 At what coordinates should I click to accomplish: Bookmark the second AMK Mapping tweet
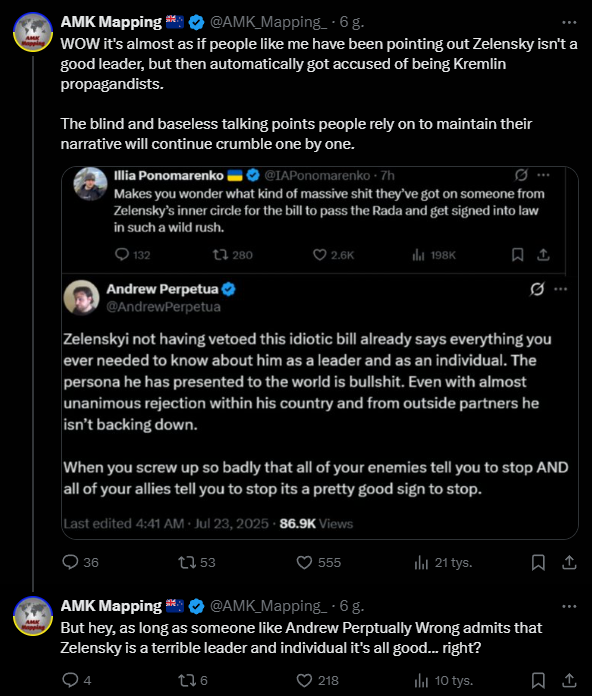[538, 680]
